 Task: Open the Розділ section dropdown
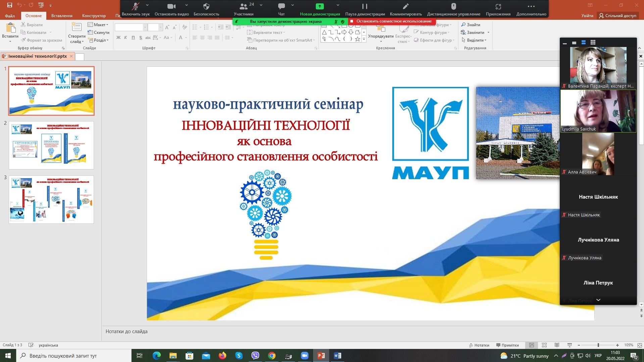point(99,40)
